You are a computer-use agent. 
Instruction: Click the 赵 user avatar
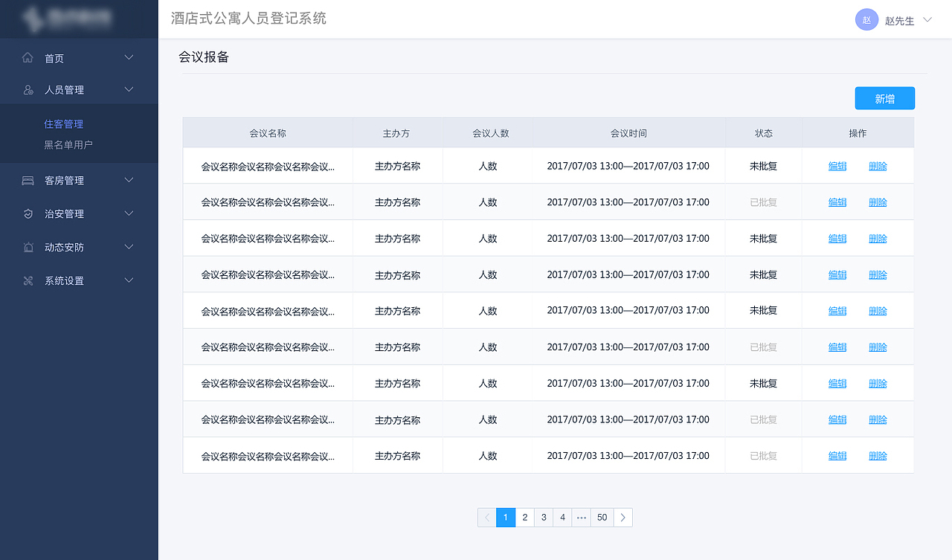(x=866, y=20)
